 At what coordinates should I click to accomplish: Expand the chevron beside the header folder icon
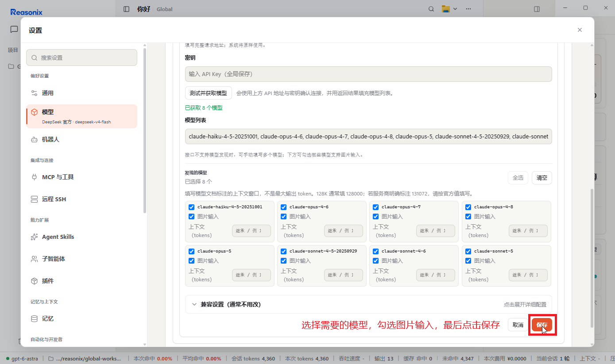click(455, 9)
